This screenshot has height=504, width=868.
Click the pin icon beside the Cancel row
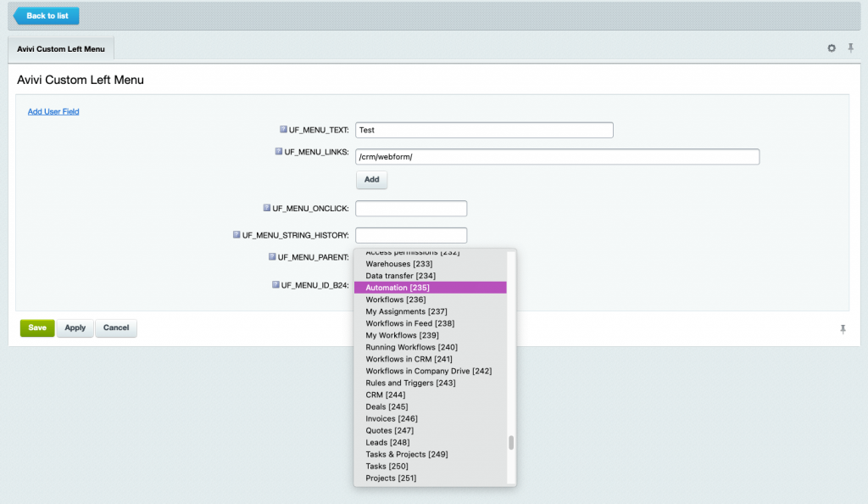843,329
